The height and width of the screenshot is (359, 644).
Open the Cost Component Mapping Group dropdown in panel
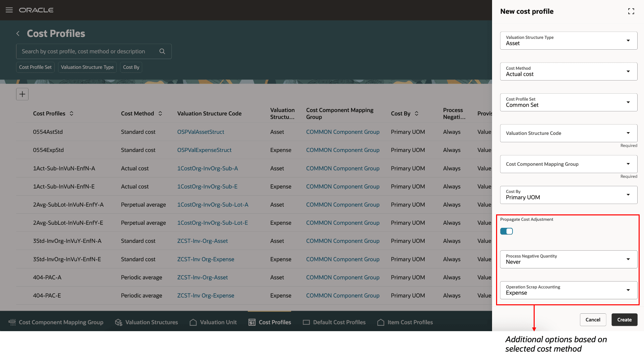(x=569, y=164)
